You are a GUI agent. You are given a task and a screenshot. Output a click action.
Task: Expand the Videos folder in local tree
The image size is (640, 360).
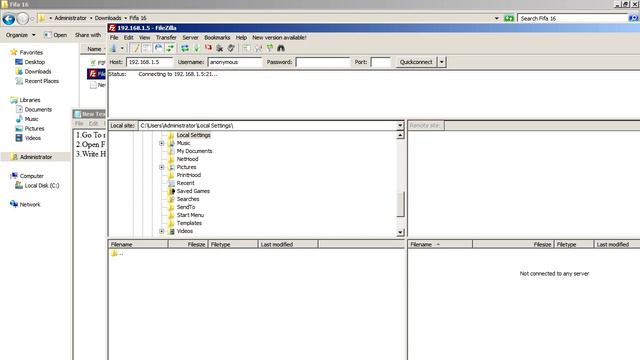click(x=162, y=231)
